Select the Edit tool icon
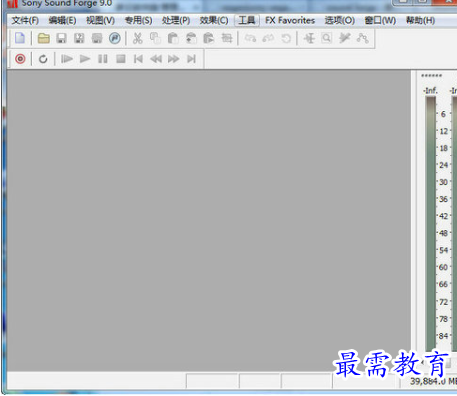The image size is (457, 396). click(x=309, y=38)
